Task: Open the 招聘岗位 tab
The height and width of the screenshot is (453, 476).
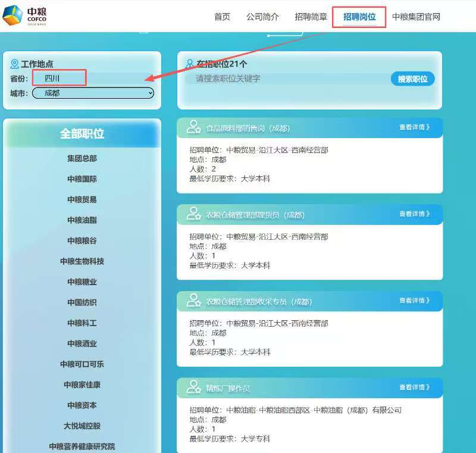Action: pyautogui.click(x=359, y=17)
